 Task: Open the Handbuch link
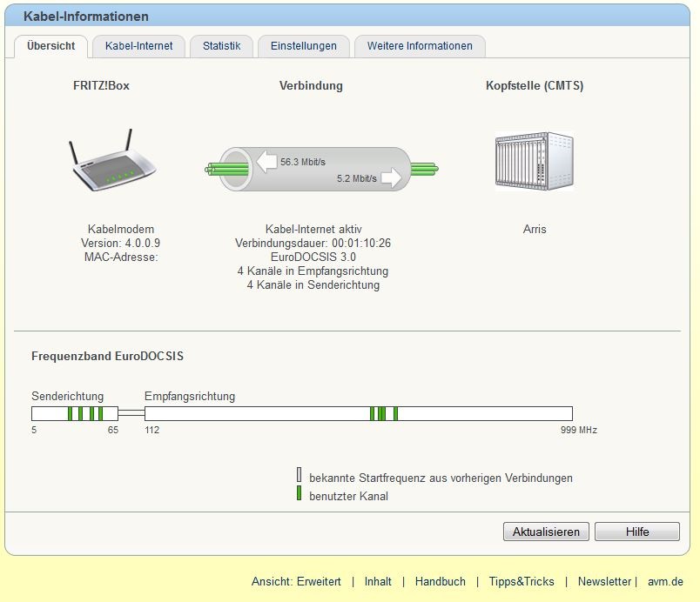pyautogui.click(x=440, y=581)
